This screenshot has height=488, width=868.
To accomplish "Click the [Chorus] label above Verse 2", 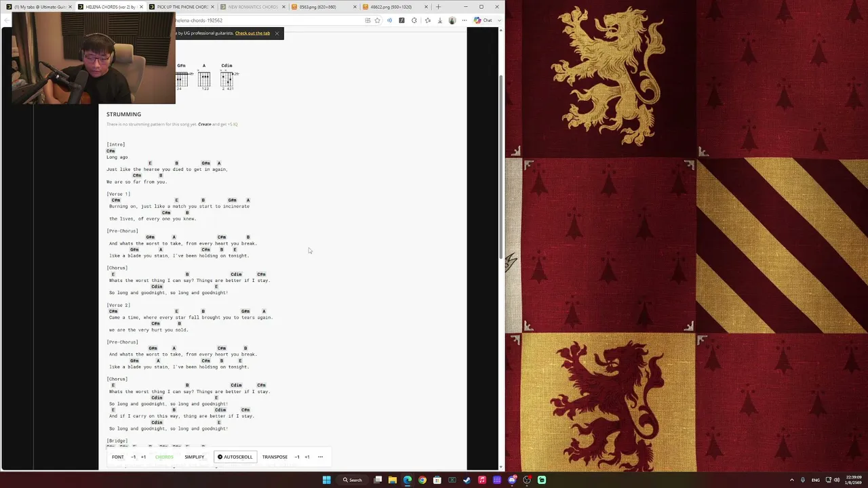I will 117,268.
